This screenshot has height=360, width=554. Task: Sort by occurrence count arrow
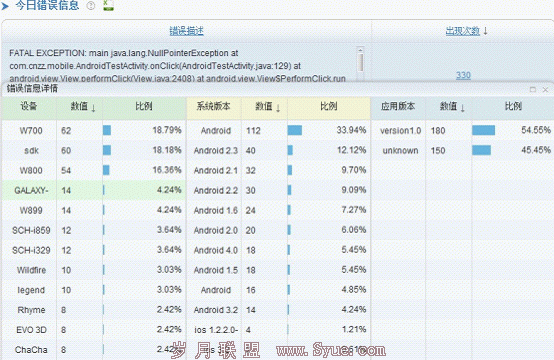(x=485, y=31)
